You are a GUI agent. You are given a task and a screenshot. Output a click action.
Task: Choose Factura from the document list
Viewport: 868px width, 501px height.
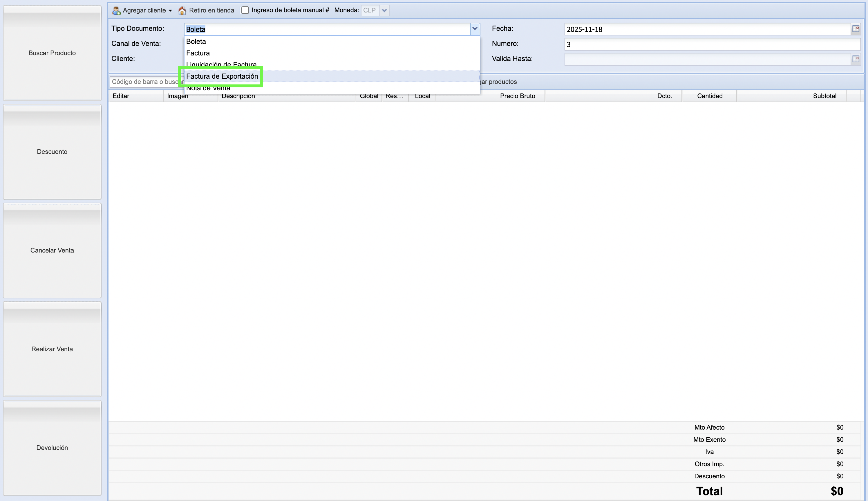coord(198,53)
